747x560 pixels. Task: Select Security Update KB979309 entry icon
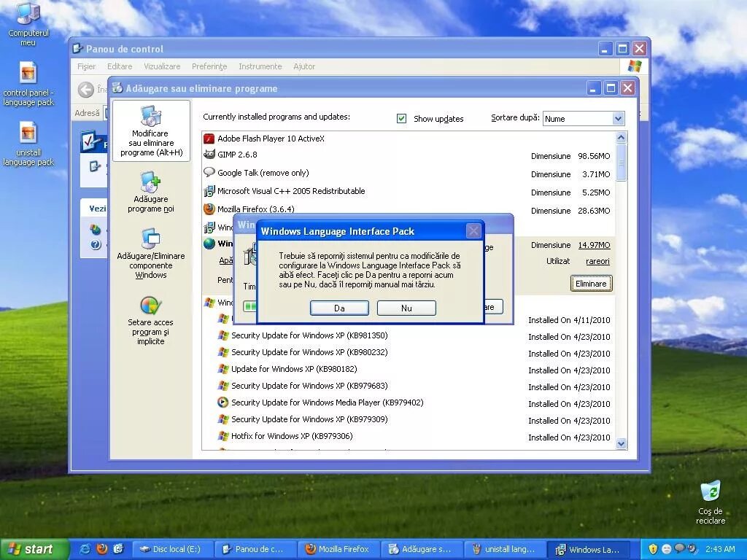pos(223,419)
